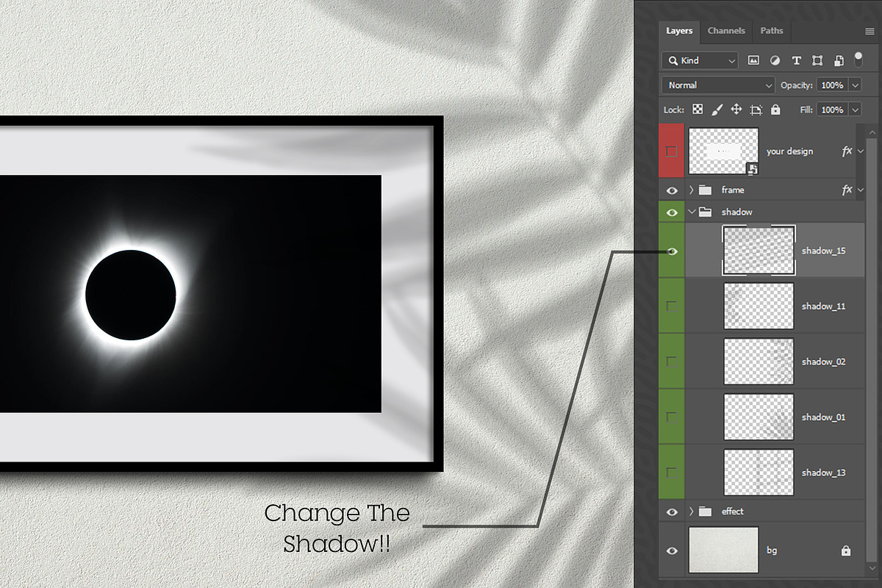Select the bg layer thumbnail
This screenshot has height=588, width=882.
(723, 550)
